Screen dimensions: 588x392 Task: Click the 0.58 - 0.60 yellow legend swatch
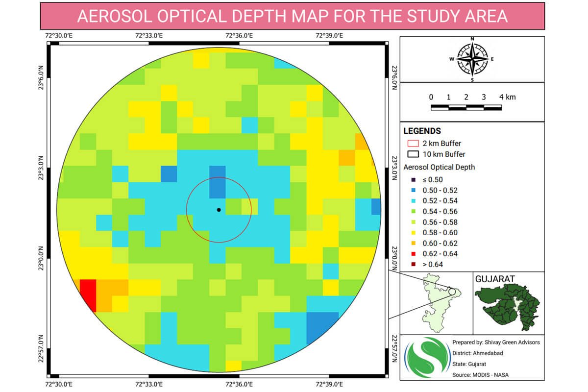(414, 233)
